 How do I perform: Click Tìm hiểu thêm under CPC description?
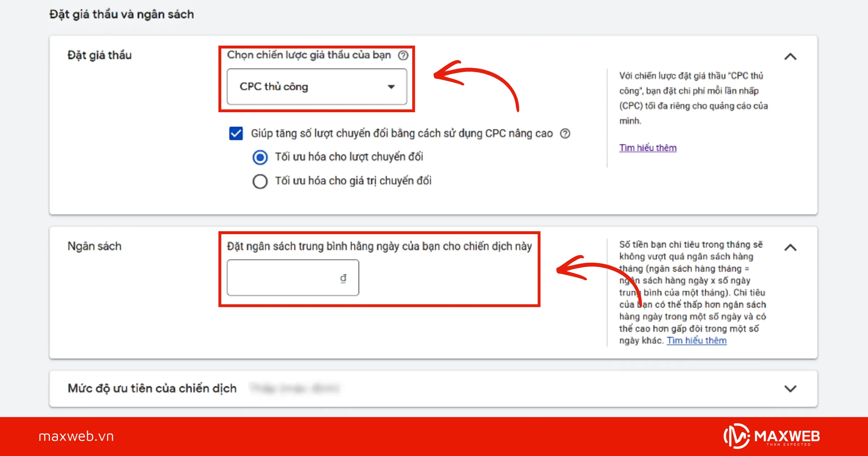647,148
